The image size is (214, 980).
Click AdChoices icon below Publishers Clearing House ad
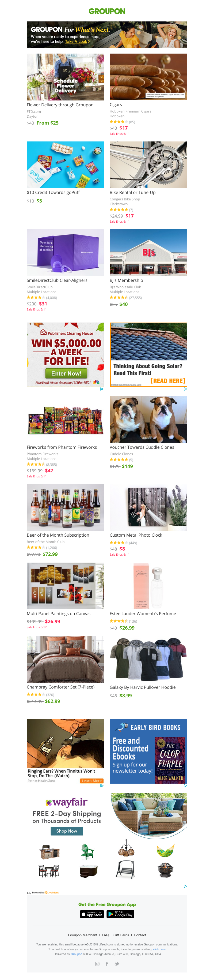(102, 389)
